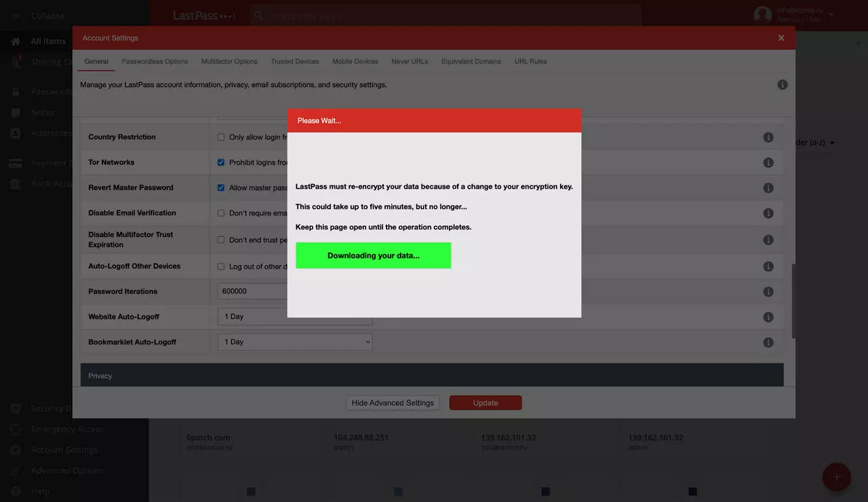Viewport: 868px width, 502px height.
Task: Enable the Country Restriction checkbox
Action: coord(221,137)
